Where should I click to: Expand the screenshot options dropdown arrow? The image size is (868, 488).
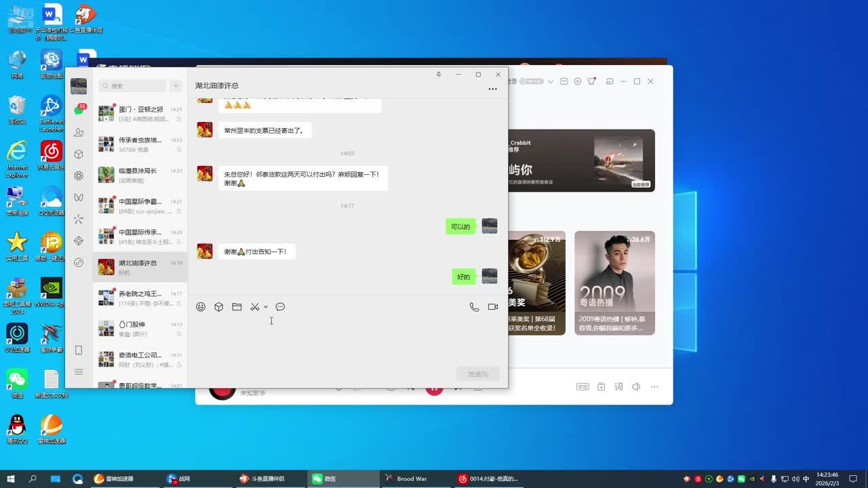pyautogui.click(x=266, y=307)
